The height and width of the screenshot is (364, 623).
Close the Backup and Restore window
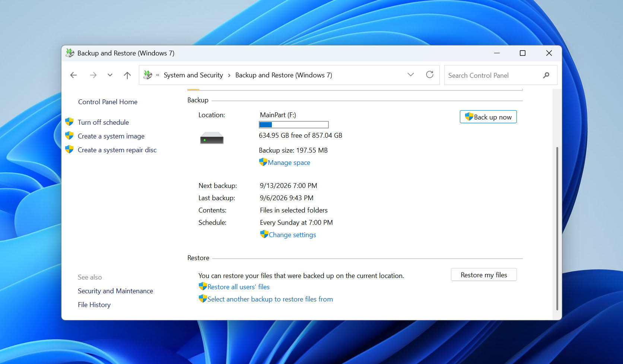(549, 53)
